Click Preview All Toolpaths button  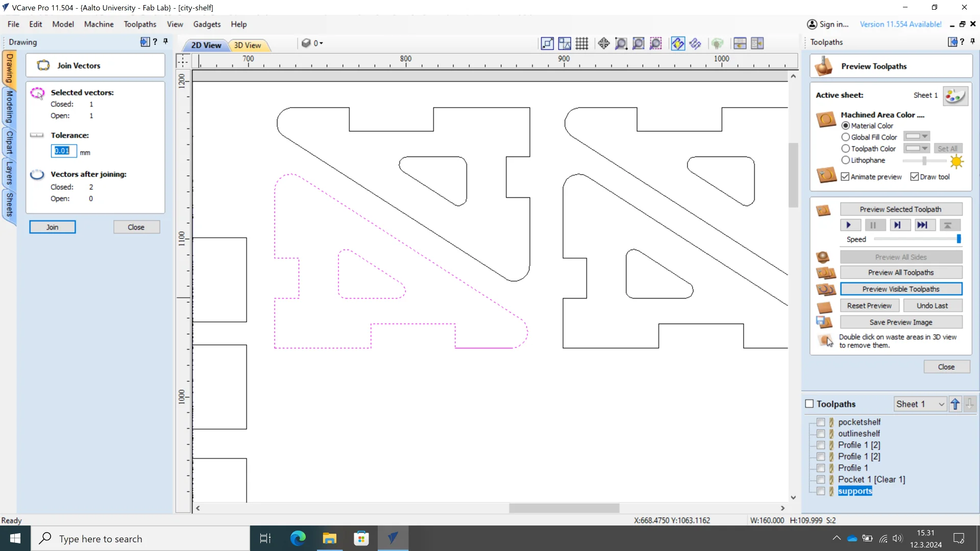tap(901, 272)
